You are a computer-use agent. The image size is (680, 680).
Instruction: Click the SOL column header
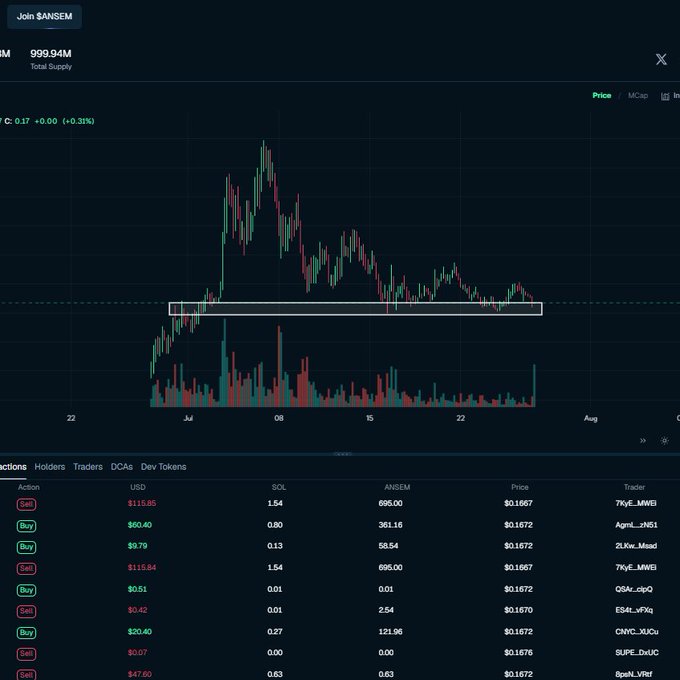pyautogui.click(x=278, y=487)
